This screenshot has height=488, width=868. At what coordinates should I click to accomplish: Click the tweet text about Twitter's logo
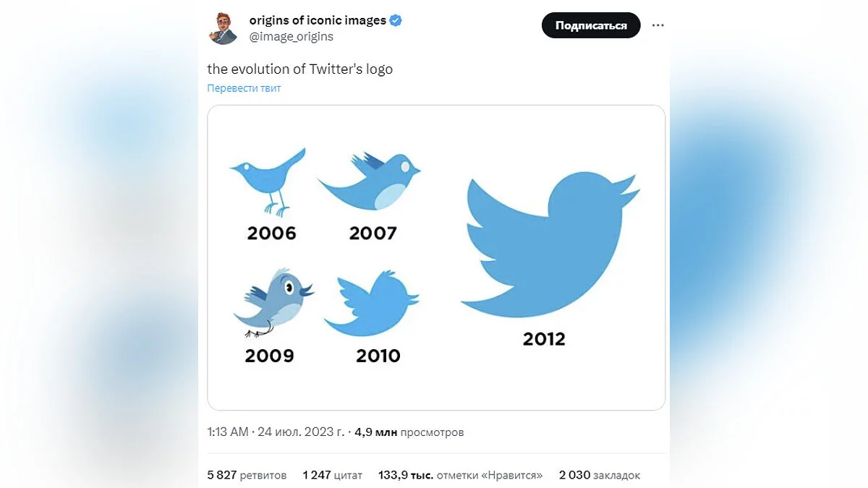[299, 69]
